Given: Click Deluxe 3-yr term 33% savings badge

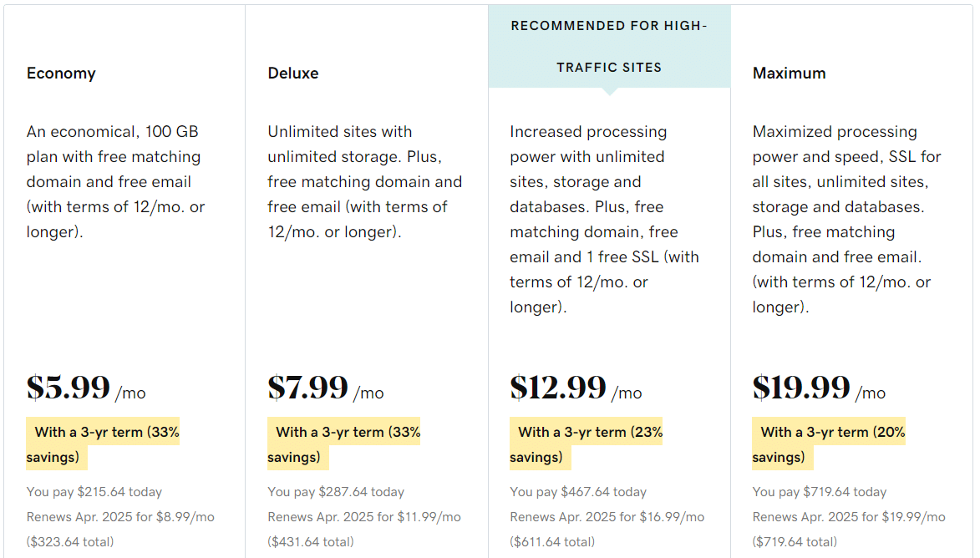Looking at the screenshot, I should (x=343, y=444).
